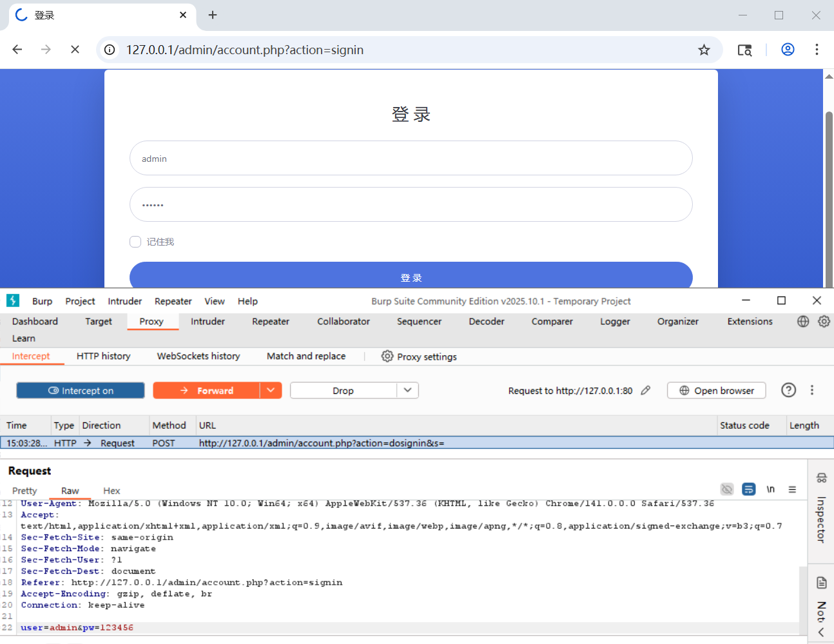Open a new Chrome tab
This screenshot has width=834, height=644.
[213, 15]
